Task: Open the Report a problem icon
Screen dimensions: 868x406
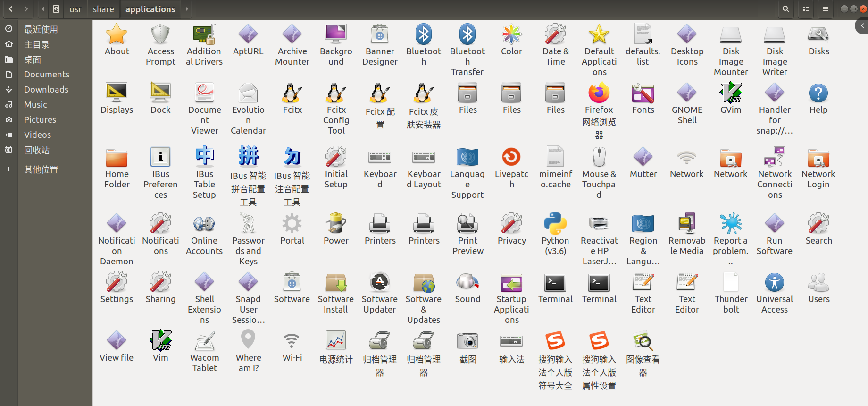Action: pos(731,224)
